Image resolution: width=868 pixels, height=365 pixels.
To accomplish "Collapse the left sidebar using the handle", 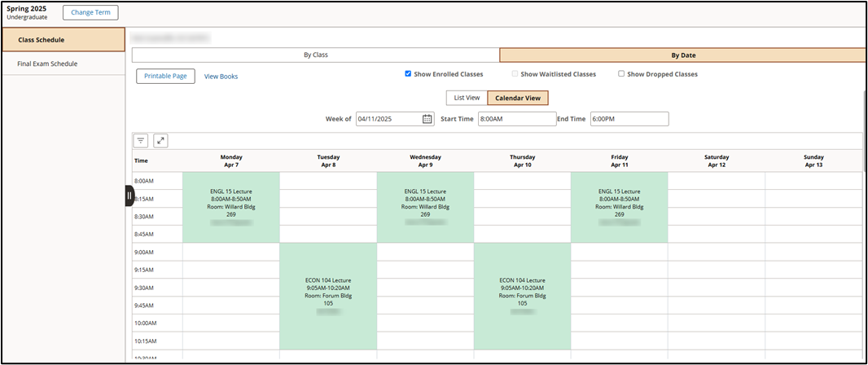I will [x=129, y=196].
